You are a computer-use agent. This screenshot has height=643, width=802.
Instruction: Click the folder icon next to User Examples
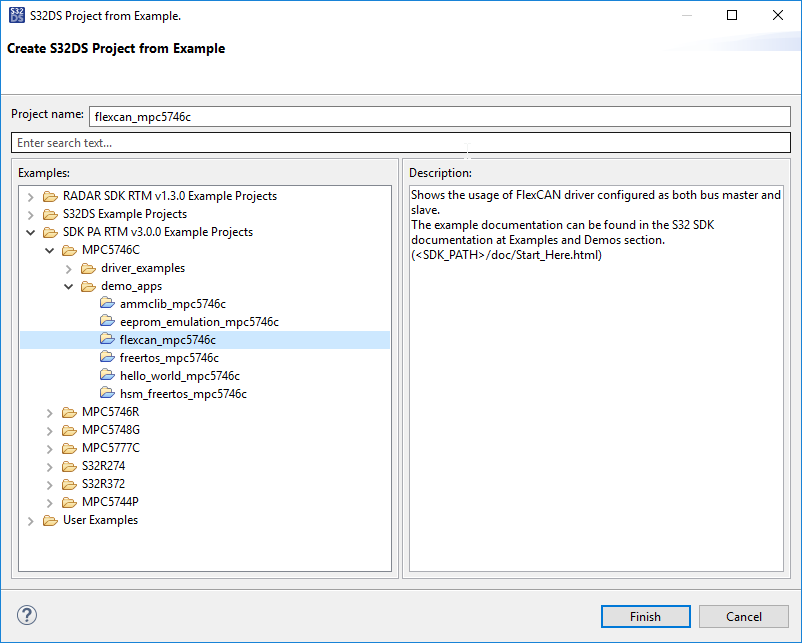coord(50,520)
